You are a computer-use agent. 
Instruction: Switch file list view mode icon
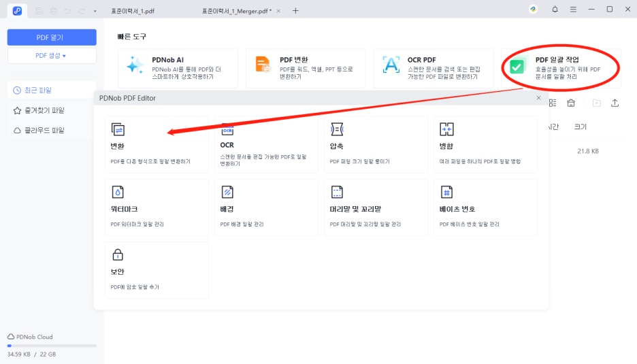pos(553,103)
